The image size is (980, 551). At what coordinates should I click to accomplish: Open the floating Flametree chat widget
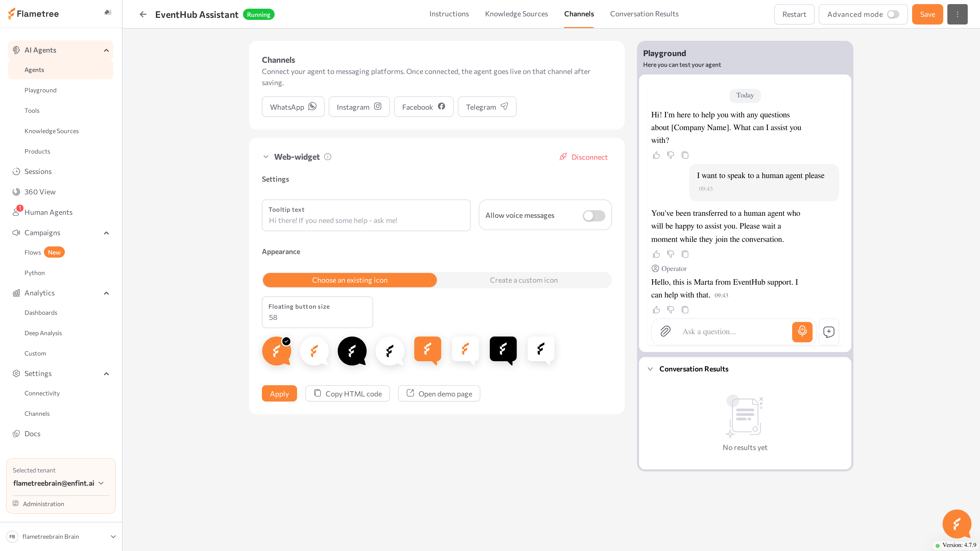click(957, 524)
